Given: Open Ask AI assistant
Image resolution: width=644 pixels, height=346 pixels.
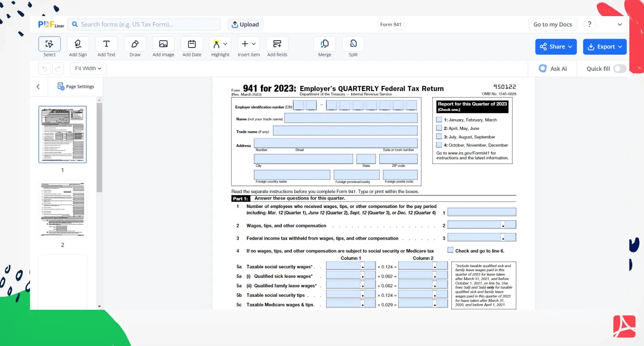Looking at the screenshot, I should click(553, 68).
